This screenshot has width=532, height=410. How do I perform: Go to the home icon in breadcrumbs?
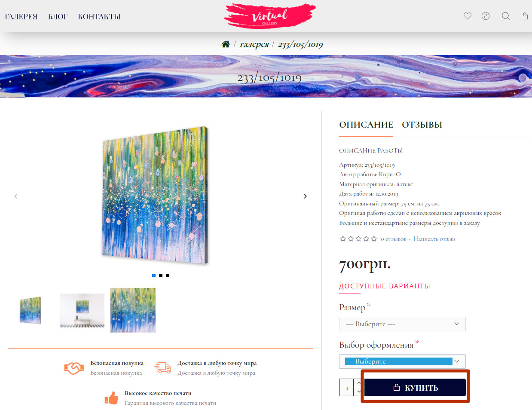tap(226, 44)
